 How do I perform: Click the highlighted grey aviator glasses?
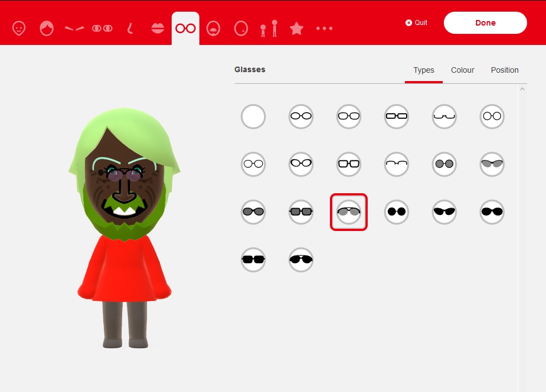pyautogui.click(x=349, y=212)
